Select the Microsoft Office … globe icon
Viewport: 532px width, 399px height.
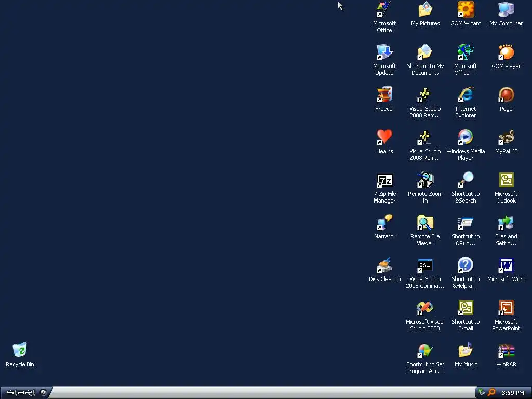tap(465, 52)
